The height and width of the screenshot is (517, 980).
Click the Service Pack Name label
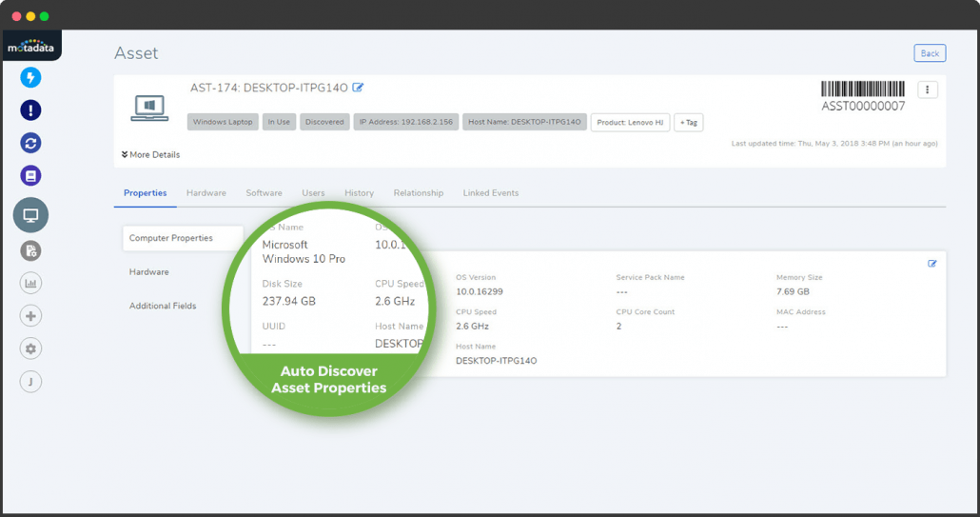click(x=650, y=277)
